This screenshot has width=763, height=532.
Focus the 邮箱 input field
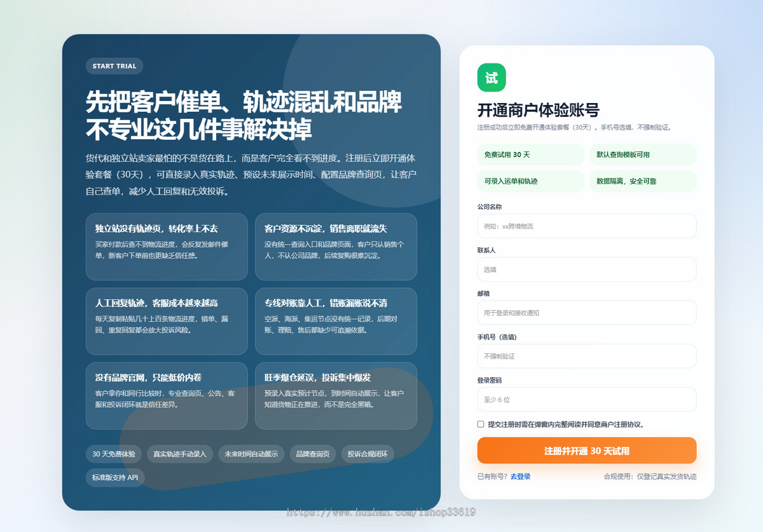pos(587,313)
